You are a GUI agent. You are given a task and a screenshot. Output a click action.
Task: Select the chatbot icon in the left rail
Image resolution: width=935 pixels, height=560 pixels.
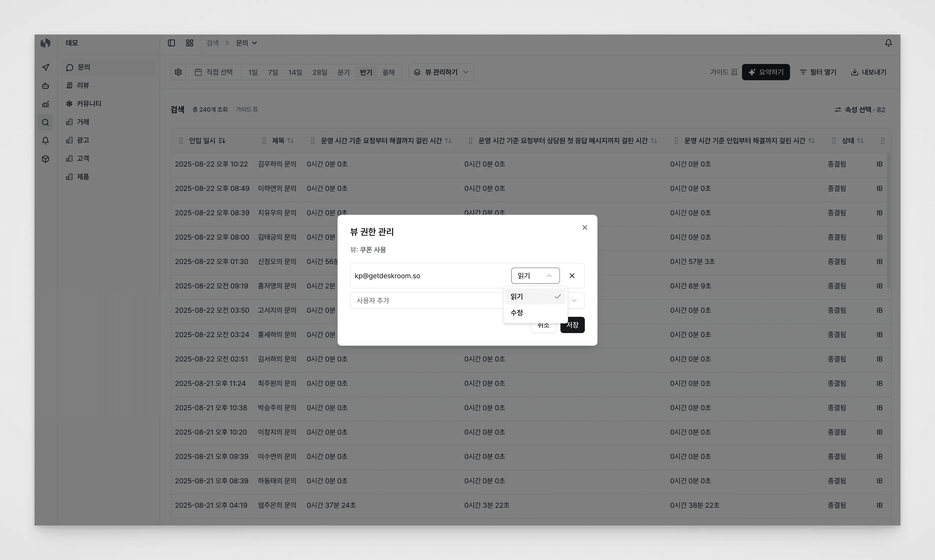click(x=45, y=86)
